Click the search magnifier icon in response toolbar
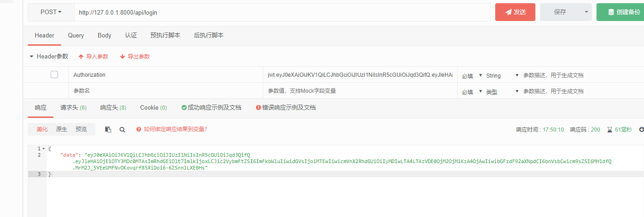The height and width of the screenshot is (217, 644). [x=122, y=129]
